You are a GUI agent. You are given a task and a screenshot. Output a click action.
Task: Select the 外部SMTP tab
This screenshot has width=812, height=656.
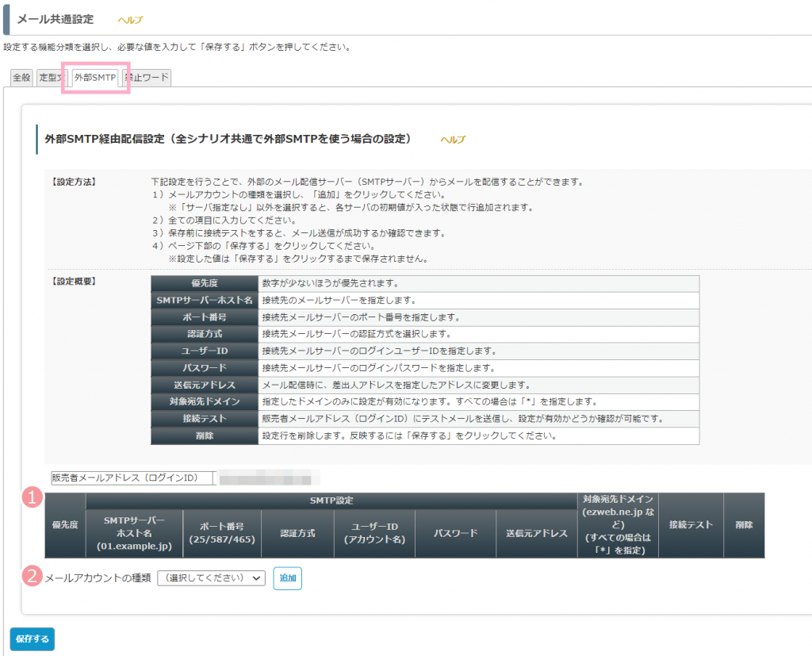[95, 77]
